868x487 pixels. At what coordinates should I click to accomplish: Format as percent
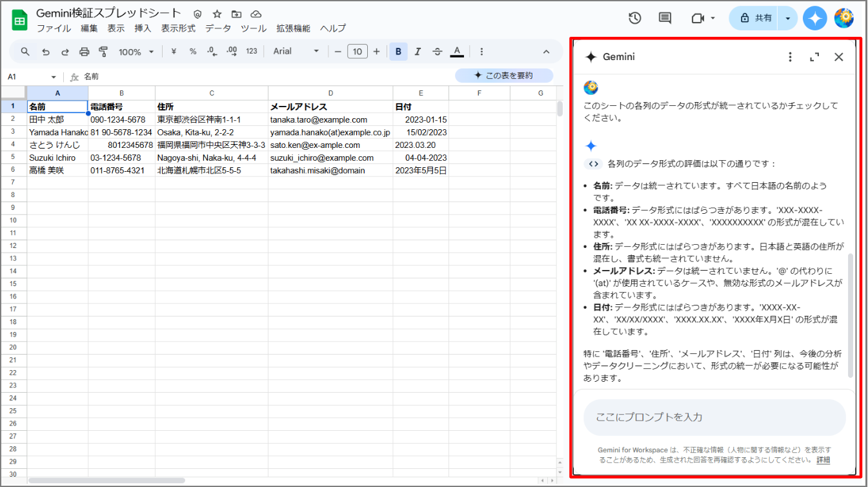tap(192, 52)
